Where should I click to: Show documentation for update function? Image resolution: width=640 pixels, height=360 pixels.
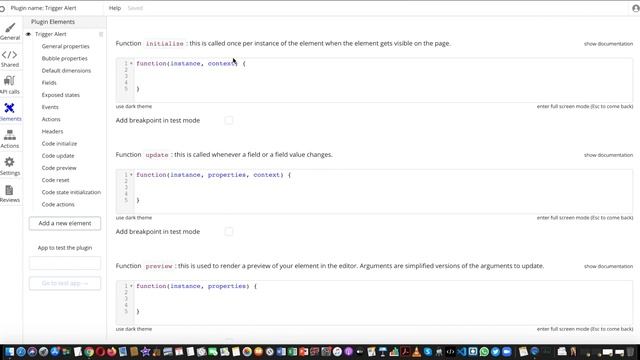pos(608,155)
